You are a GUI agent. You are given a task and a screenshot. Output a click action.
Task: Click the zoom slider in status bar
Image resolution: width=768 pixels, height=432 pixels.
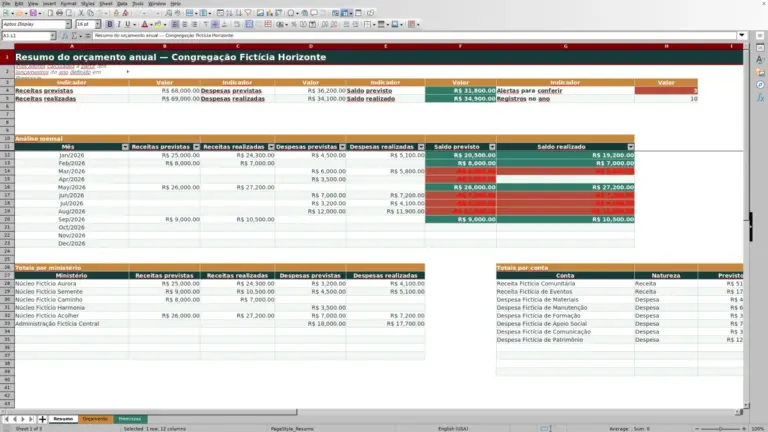click(720, 429)
